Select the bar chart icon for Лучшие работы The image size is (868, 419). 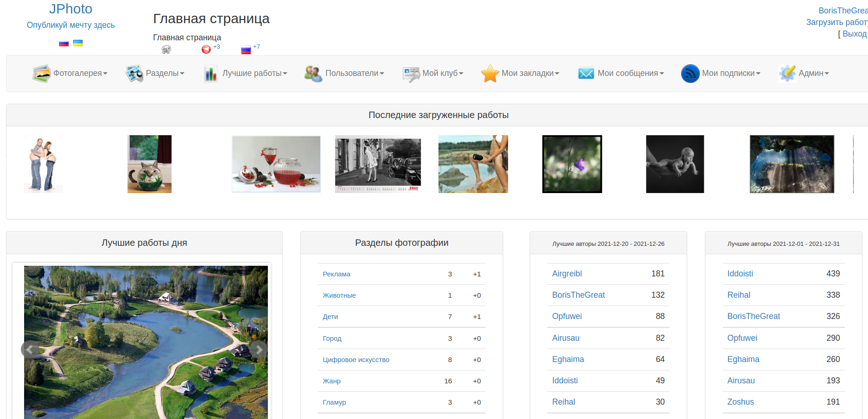[210, 73]
